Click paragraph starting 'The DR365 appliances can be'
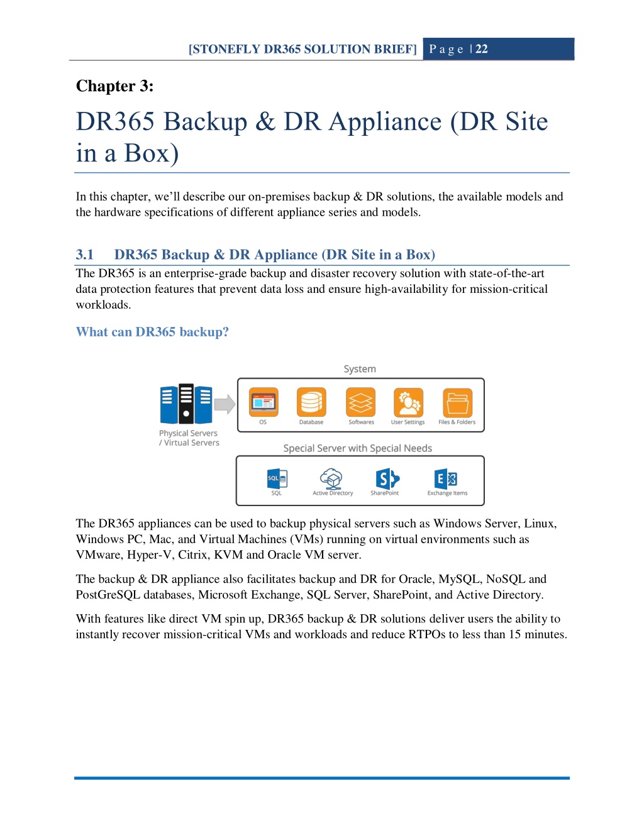Image resolution: width=644 pixels, height=833 pixels. pyautogui.click(x=316, y=539)
